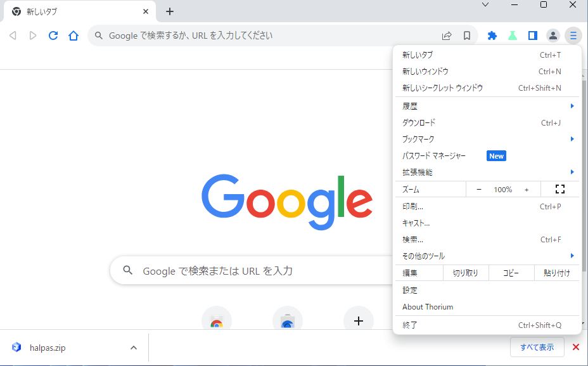588x366 pixels.
Task: Bookmark this tab using the bookmark icon
Action: (x=467, y=36)
